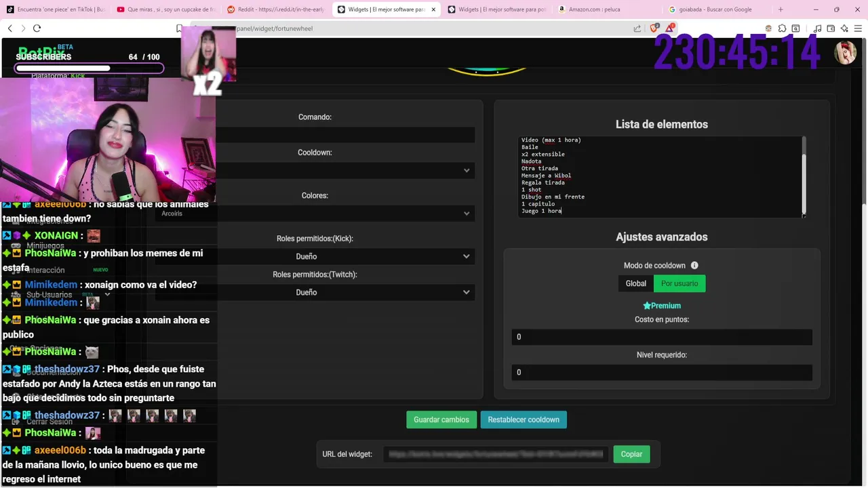Open Brave Shields lion icon

(654, 28)
